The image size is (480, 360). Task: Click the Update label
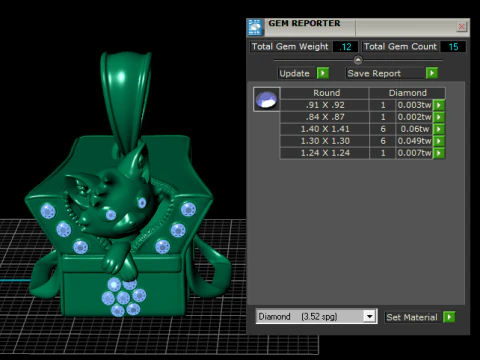pos(295,73)
